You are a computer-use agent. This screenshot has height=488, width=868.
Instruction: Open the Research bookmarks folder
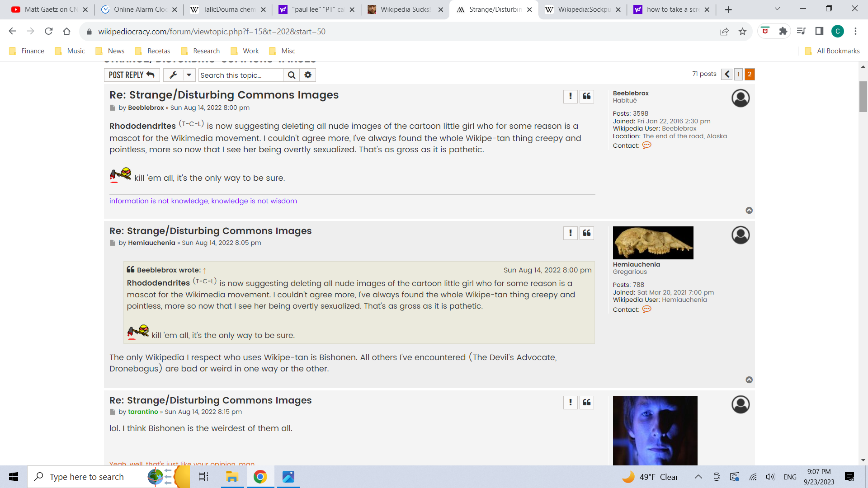tap(200, 51)
